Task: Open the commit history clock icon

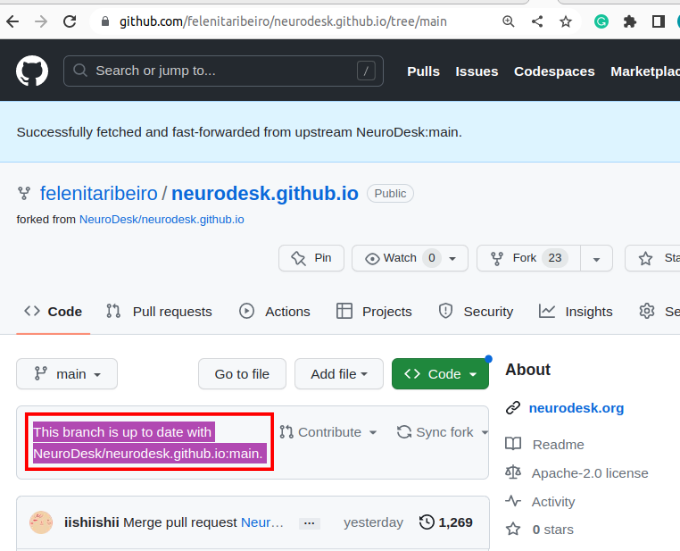Action: click(x=427, y=522)
